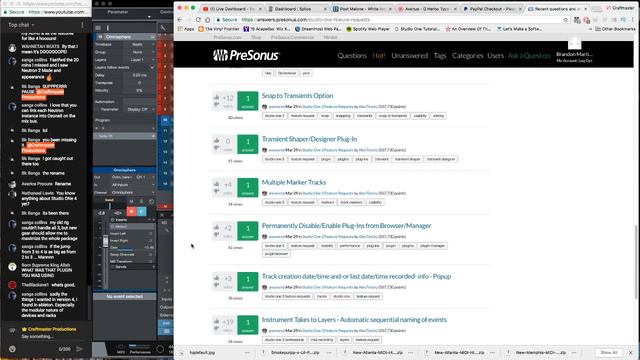Open the In All Inputs dropdown
Image resolution: width=640 pixels, height=360 pixels.
coord(133,185)
